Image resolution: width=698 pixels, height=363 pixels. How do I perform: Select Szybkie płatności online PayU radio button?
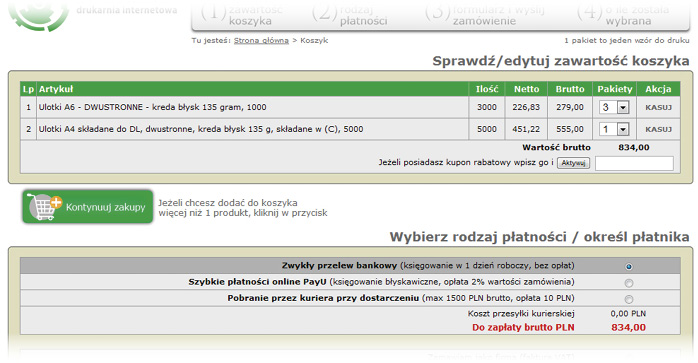point(629,283)
